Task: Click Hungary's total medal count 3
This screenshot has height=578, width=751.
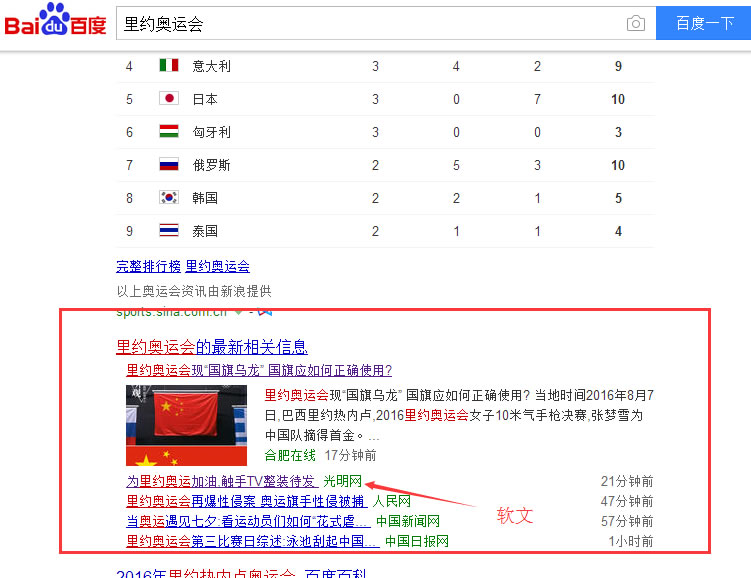Action: coord(618,132)
